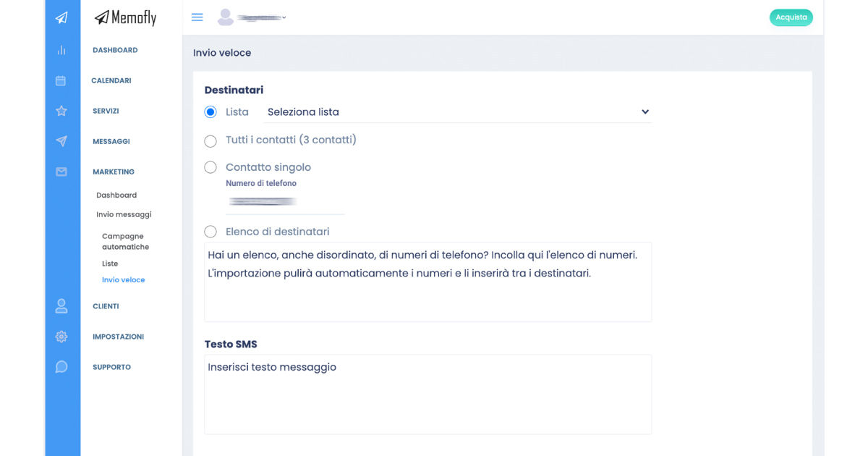Click the Testo SMS message field
This screenshot has height=456, width=868.
[x=427, y=394]
